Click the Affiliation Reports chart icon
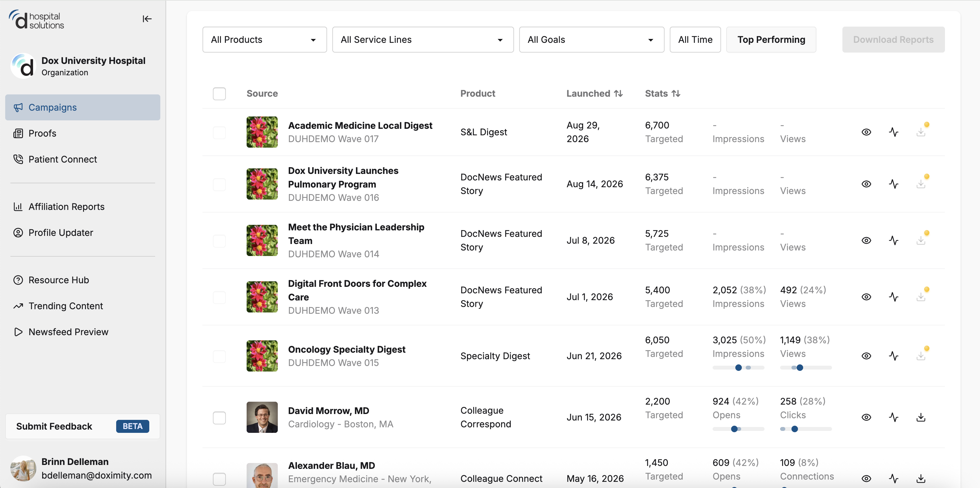The height and width of the screenshot is (488, 980). [18, 207]
